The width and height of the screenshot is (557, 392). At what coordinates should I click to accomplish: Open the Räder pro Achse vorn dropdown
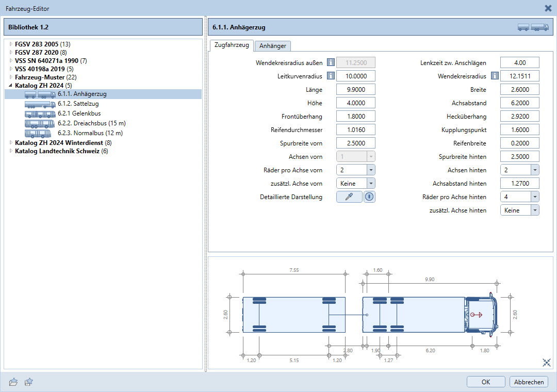click(x=370, y=170)
